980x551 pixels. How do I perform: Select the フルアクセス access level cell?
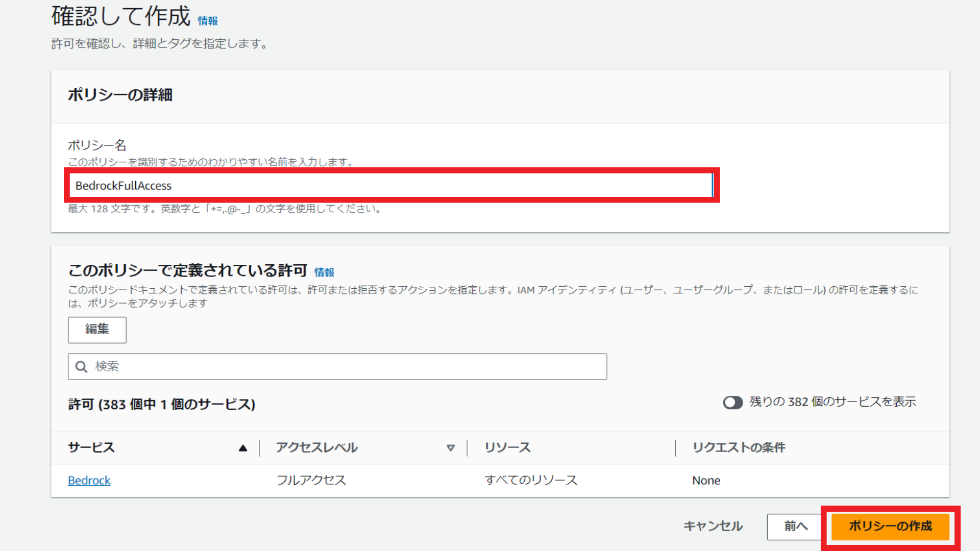(311, 480)
